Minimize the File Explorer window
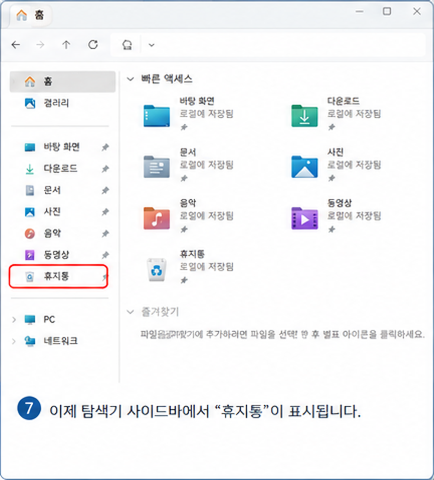434x480 pixels. coord(359,11)
